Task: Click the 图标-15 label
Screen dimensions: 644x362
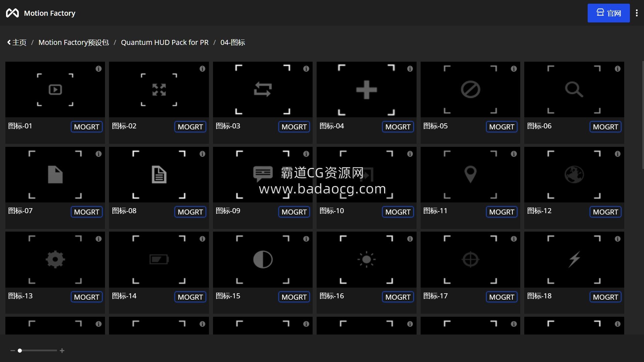Action: click(228, 296)
